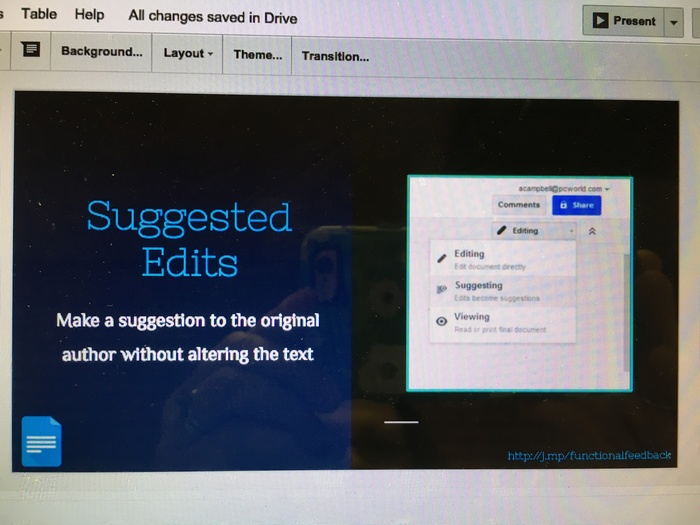
Task: Open the Table menu
Action: (x=39, y=14)
